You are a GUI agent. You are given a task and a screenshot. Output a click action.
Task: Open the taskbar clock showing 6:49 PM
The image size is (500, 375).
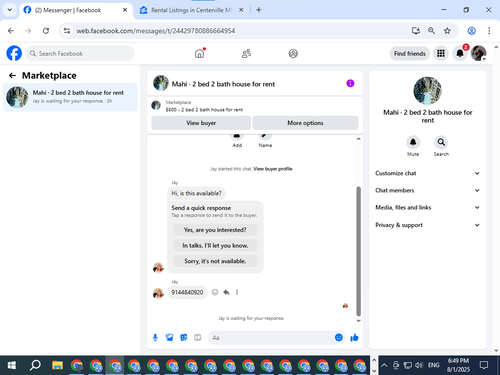pos(458,365)
